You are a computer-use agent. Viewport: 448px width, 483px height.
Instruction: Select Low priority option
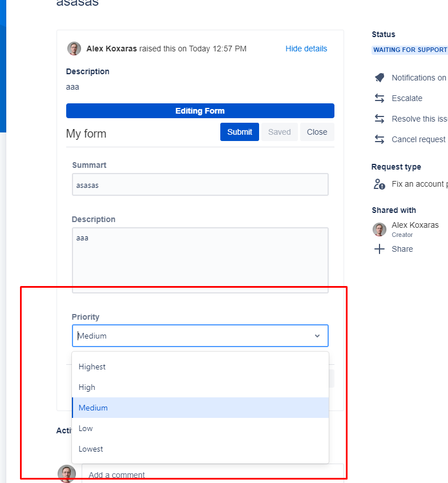(x=200, y=428)
